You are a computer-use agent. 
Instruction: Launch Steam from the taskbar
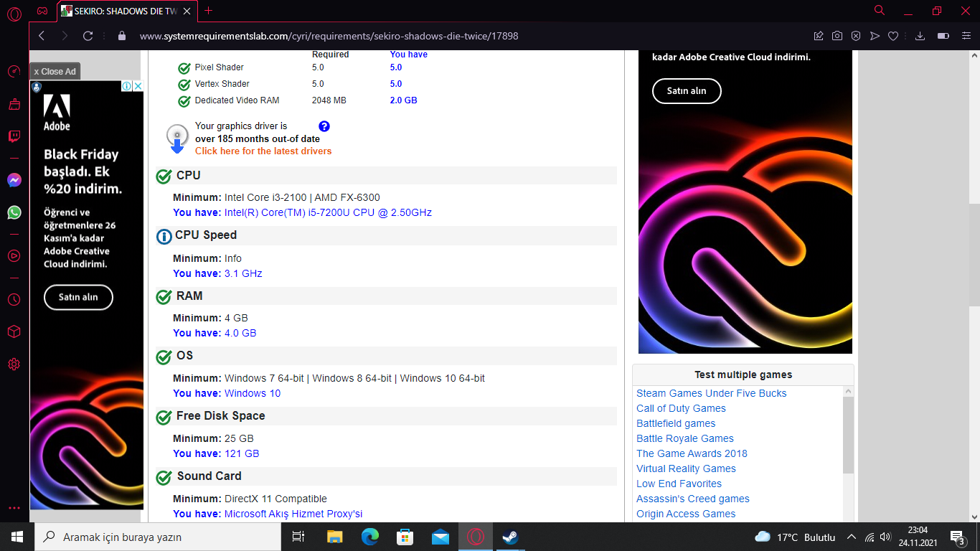tap(511, 537)
